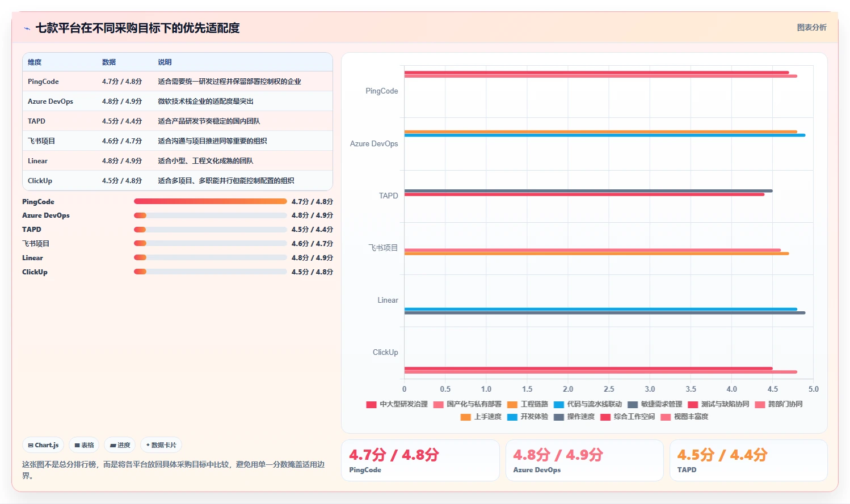
Task: Click the TAPD progress bar
Action: (211, 230)
